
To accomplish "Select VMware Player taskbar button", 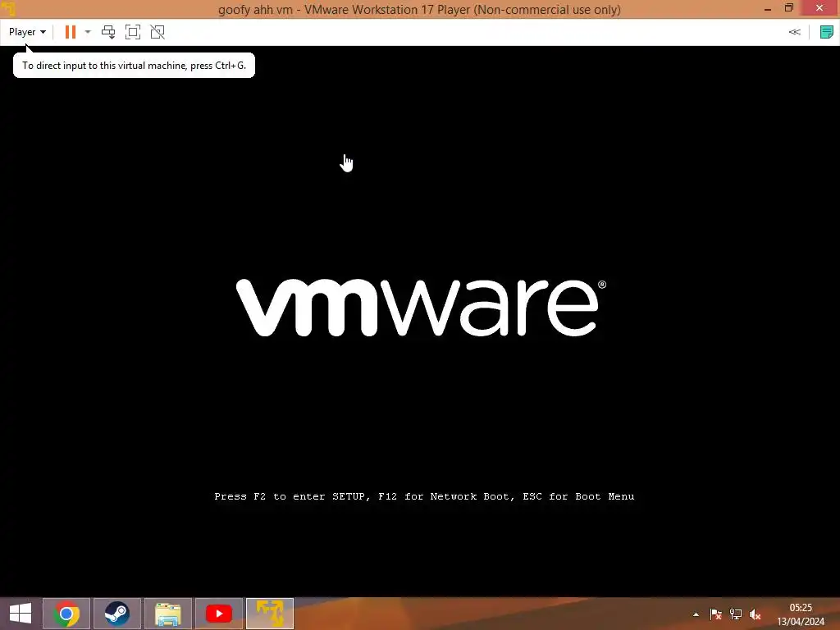I will tap(269, 614).
